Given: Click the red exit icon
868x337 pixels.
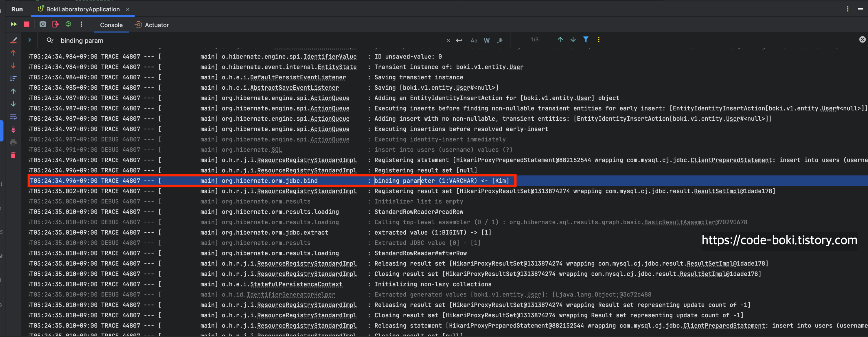Looking at the screenshot, I should pyautogui.click(x=56, y=24).
